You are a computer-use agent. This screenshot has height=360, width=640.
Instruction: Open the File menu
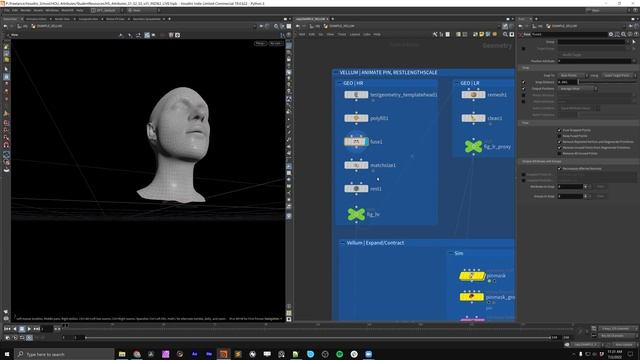7,10
